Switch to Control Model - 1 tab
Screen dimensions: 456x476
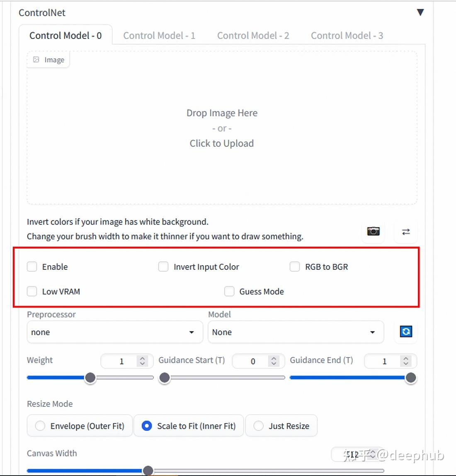159,36
